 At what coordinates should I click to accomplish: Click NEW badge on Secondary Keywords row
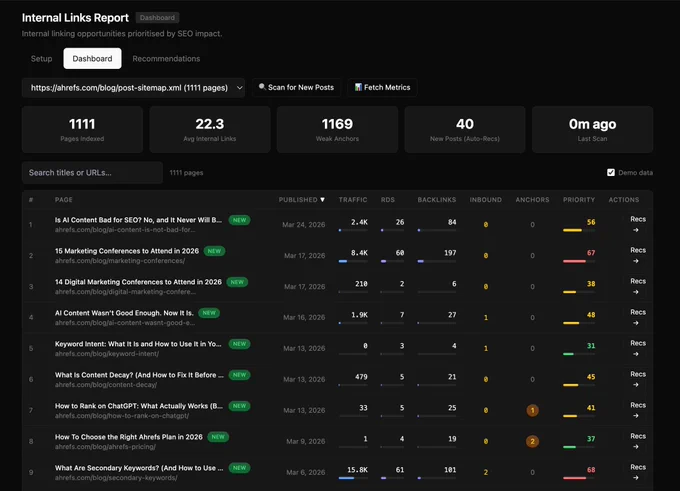click(239, 468)
